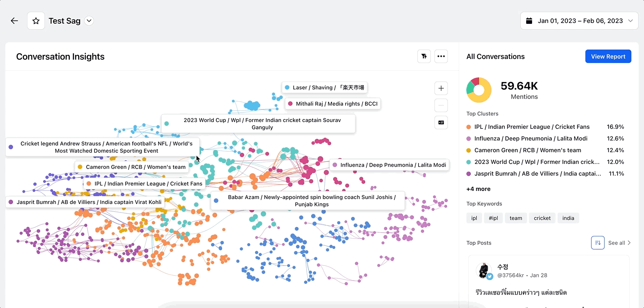Zoom in on the cluster map
644x308 pixels.
[441, 88]
